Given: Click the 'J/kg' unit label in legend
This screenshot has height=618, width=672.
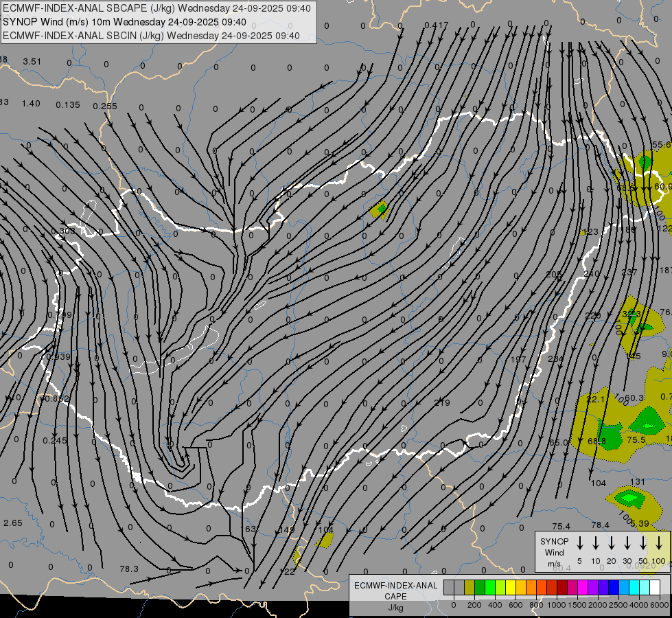Looking at the screenshot, I should coord(395,608).
